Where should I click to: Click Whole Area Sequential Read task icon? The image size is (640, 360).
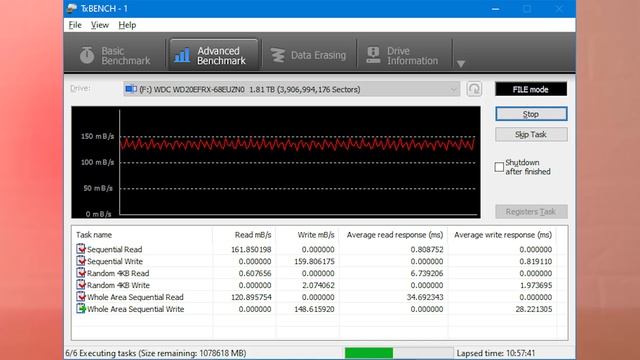(x=81, y=296)
